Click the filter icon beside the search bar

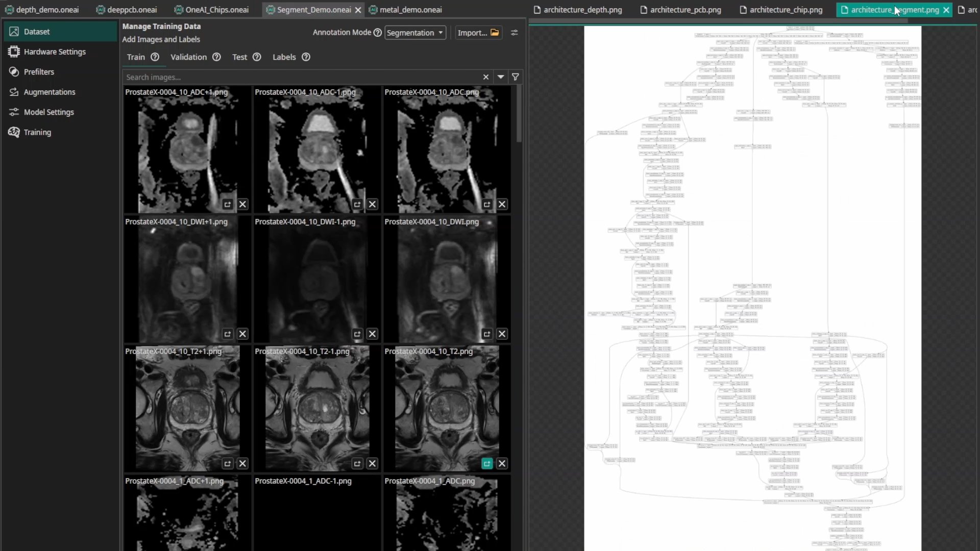516,77
